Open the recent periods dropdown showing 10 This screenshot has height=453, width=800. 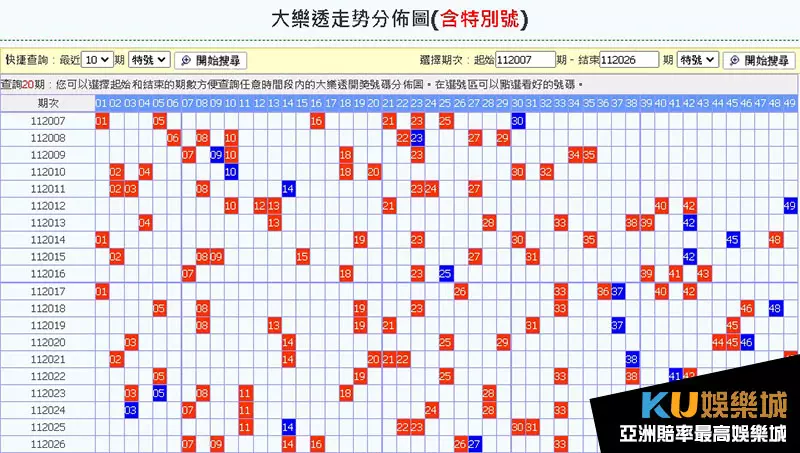[97, 60]
